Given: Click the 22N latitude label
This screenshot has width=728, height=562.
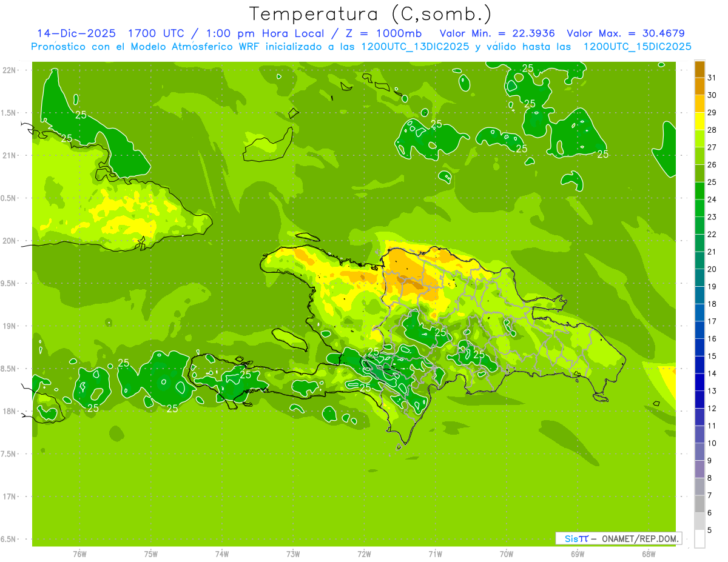Looking at the screenshot, I should click(x=9, y=70).
